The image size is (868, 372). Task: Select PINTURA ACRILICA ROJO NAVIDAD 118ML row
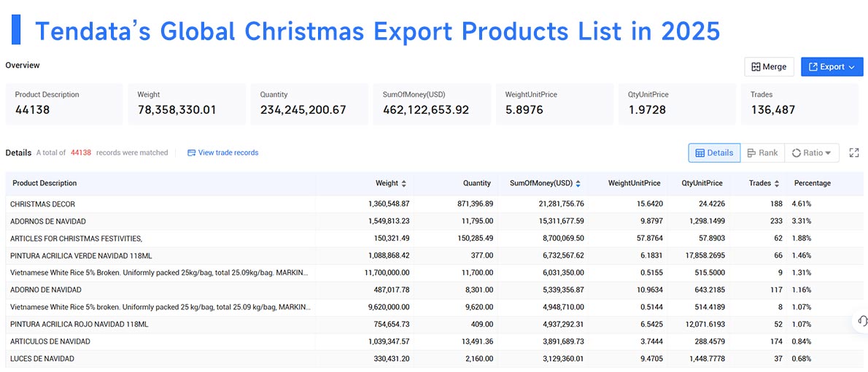point(435,324)
